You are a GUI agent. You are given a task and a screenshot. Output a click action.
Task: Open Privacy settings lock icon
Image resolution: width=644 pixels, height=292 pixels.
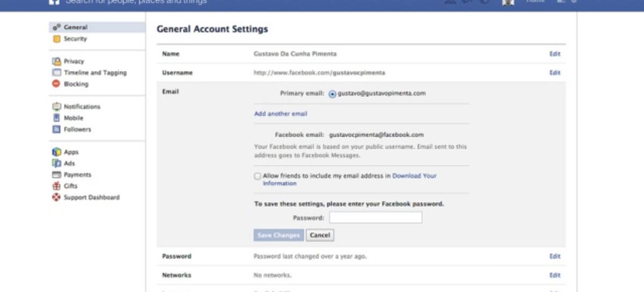tap(56, 61)
